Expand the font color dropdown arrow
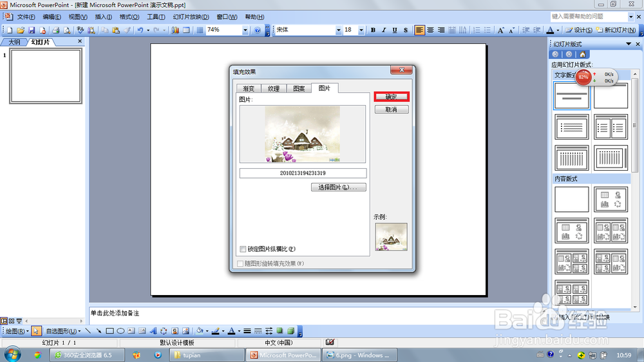The image size is (644, 362). (x=558, y=30)
